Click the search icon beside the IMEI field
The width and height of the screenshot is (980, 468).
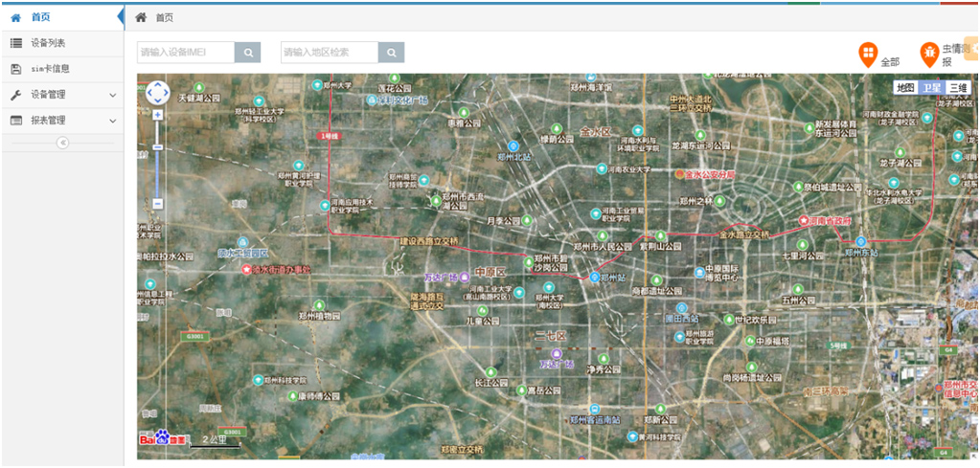point(248,53)
